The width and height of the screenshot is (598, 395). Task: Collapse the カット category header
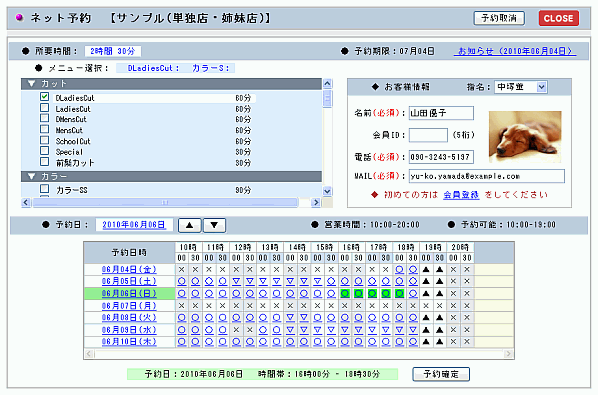(x=172, y=84)
